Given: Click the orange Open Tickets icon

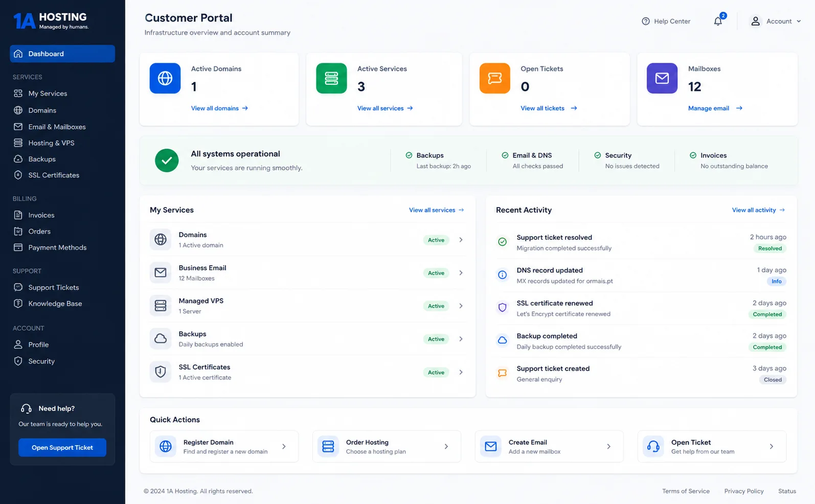Looking at the screenshot, I should [x=494, y=78].
